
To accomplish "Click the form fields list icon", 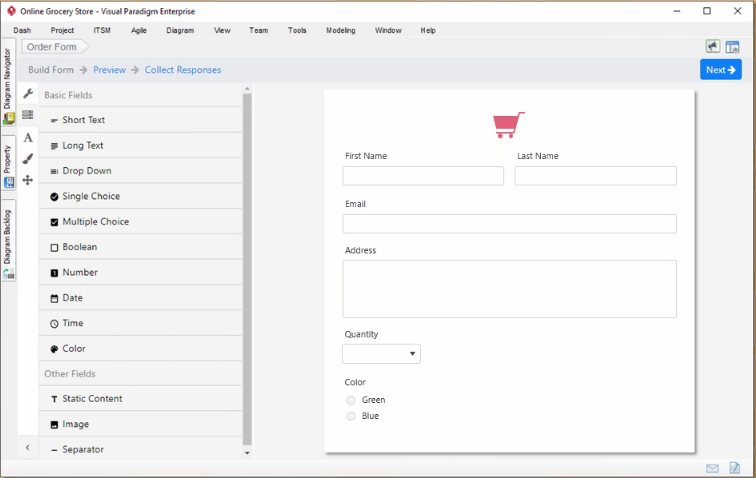I will point(28,115).
